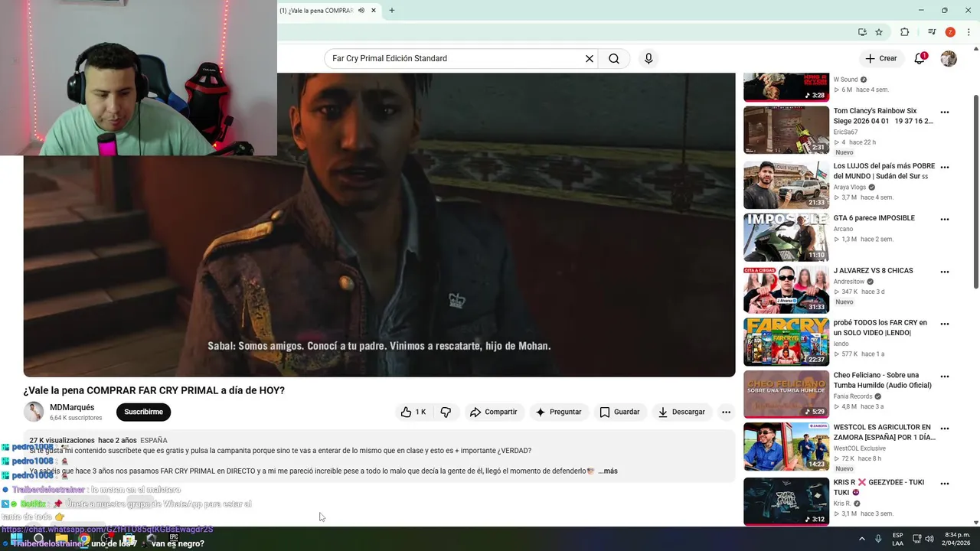Screen dimensions: 980x551
Task: Bookmark this page with the star icon
Action: coord(879,32)
